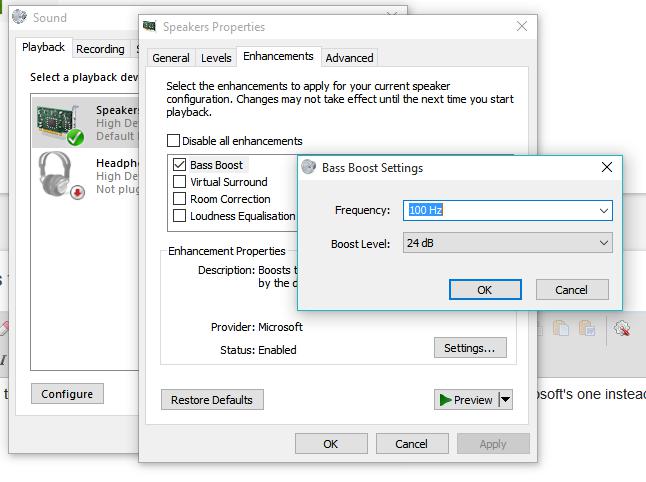The width and height of the screenshot is (646, 482).
Task: Switch to the Advanced tab
Action: click(349, 58)
